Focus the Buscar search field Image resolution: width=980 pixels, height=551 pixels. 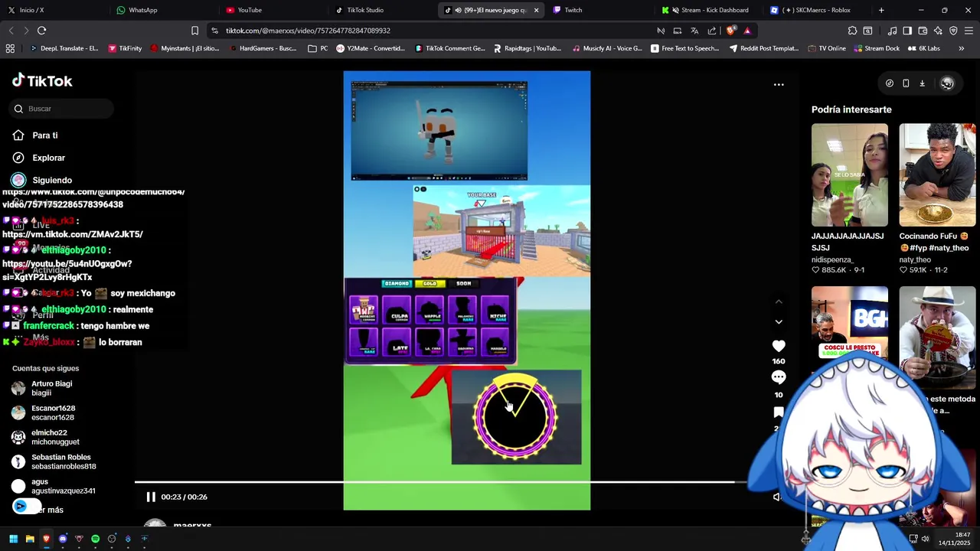[63, 109]
